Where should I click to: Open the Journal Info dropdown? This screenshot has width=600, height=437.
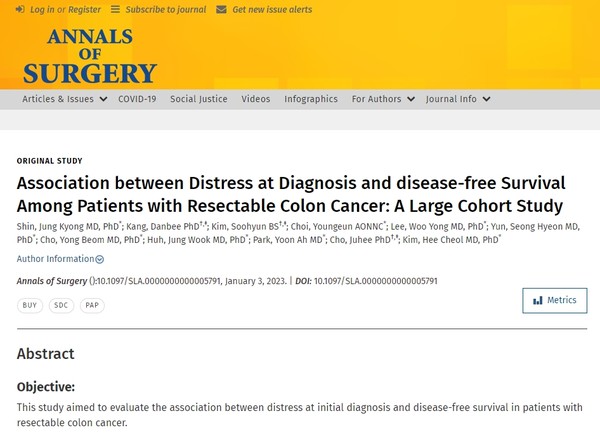pyautogui.click(x=458, y=99)
